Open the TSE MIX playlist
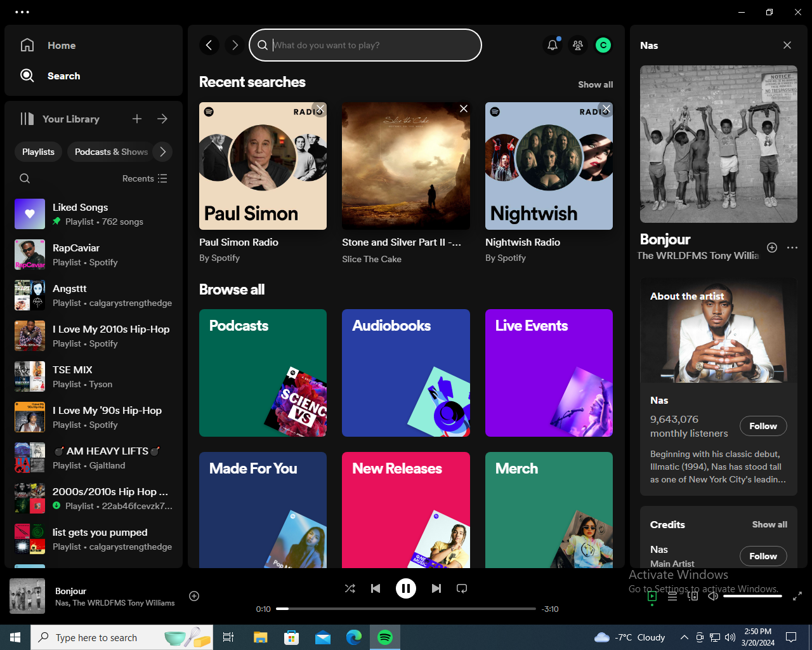This screenshot has height=650, width=812. pyautogui.click(x=93, y=376)
